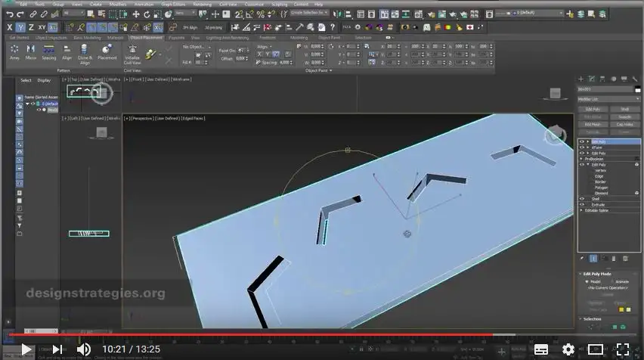The height and width of the screenshot is (360, 644).
Task: Enter fullscreen on the video player
Action: pos(623,349)
